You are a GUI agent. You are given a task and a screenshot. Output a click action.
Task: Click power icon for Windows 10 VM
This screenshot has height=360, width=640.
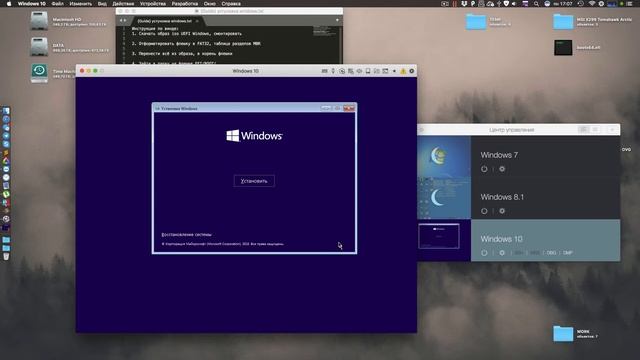484,253
